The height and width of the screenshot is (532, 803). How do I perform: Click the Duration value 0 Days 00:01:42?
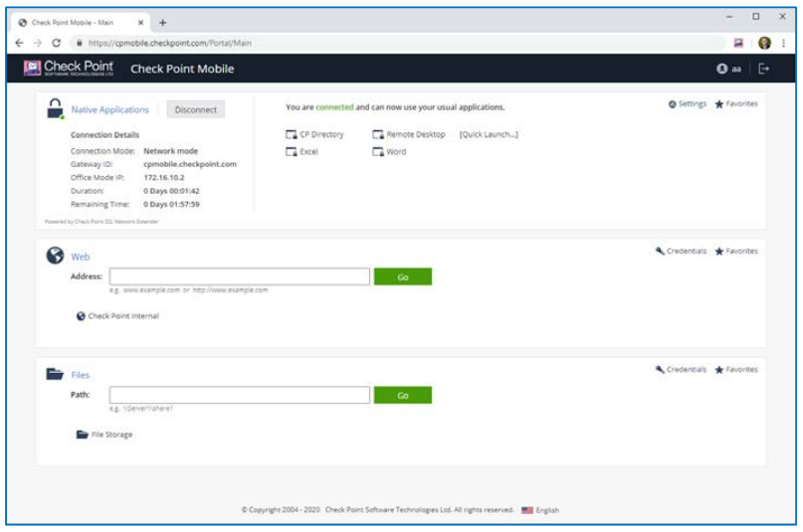click(171, 191)
